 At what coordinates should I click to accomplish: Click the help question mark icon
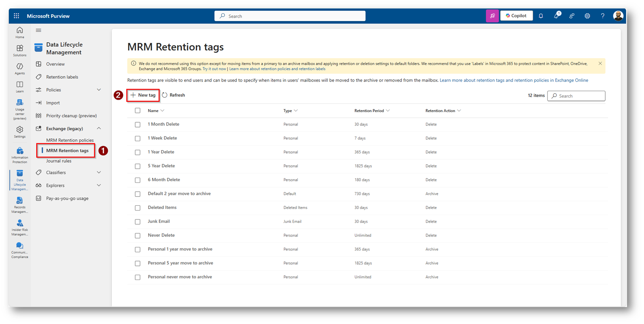602,16
